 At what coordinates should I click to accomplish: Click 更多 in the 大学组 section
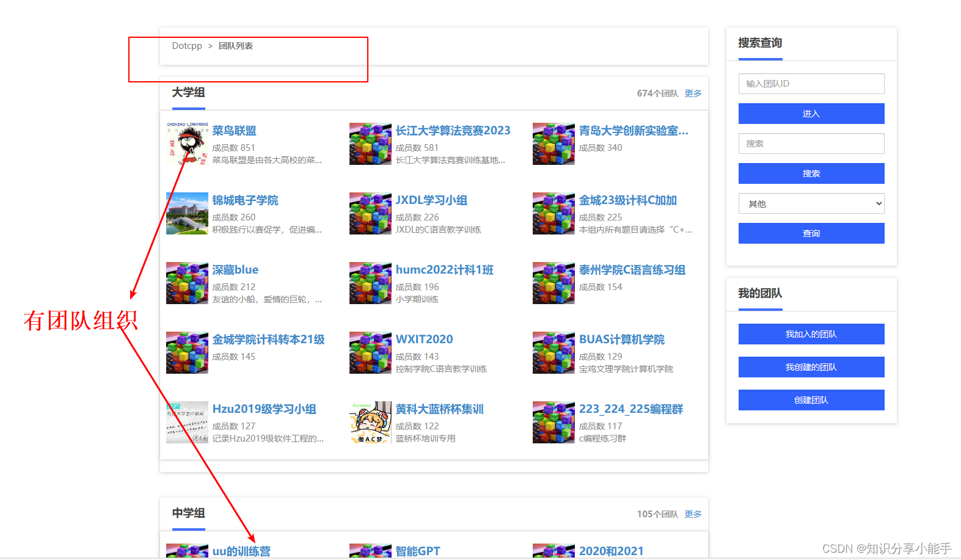[x=693, y=93]
